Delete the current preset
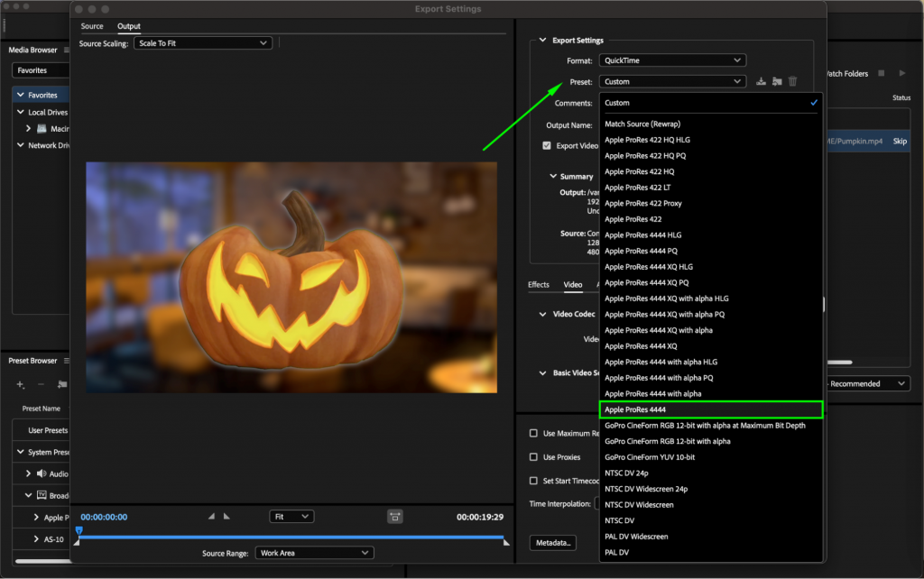This screenshot has width=924, height=579. [792, 81]
